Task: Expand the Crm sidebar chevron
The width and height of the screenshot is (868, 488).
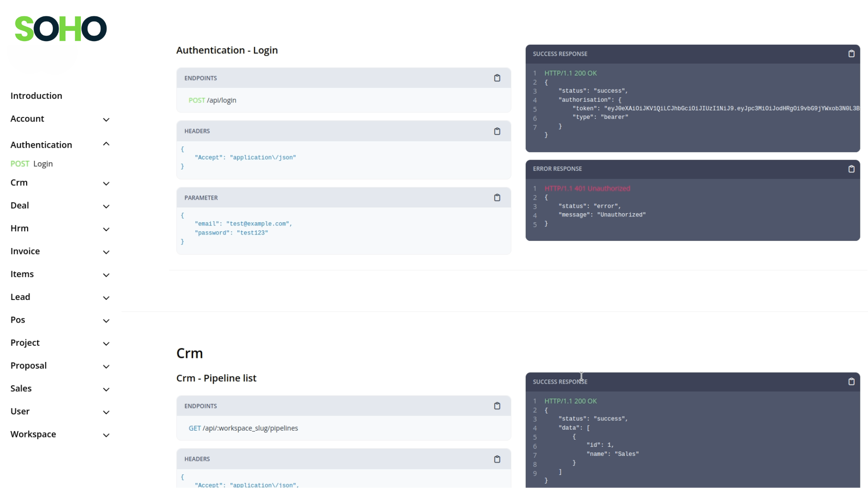Action: point(106,183)
